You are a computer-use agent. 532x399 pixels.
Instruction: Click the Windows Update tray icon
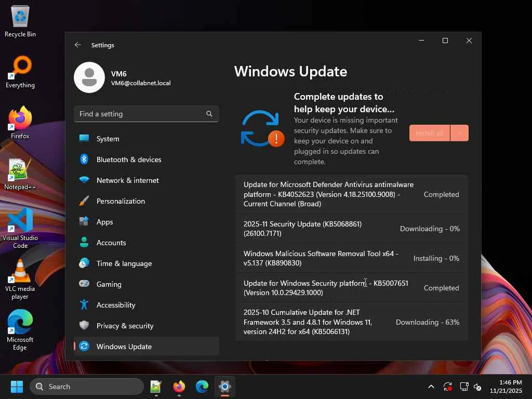[447, 387]
